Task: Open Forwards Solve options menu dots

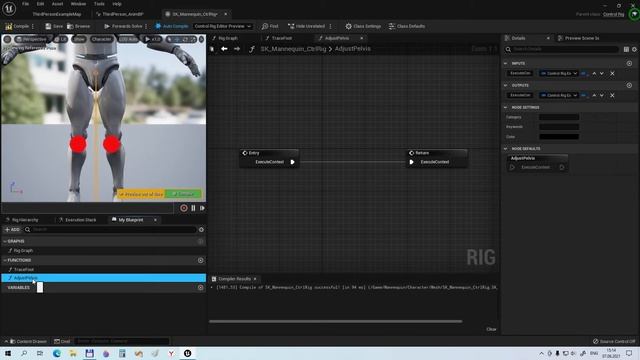Action: coord(146,26)
